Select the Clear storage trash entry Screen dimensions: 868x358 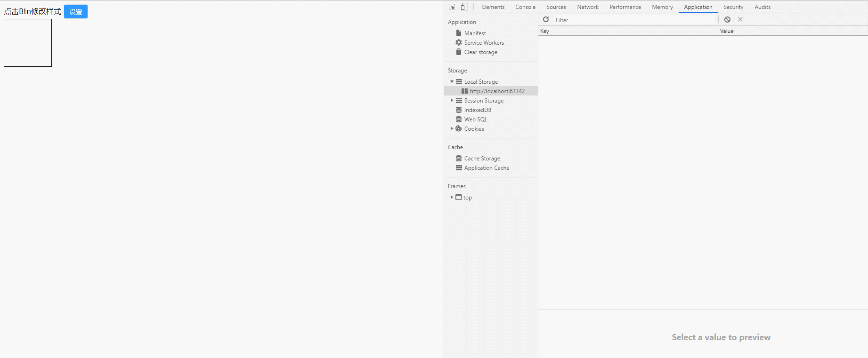[x=480, y=52]
